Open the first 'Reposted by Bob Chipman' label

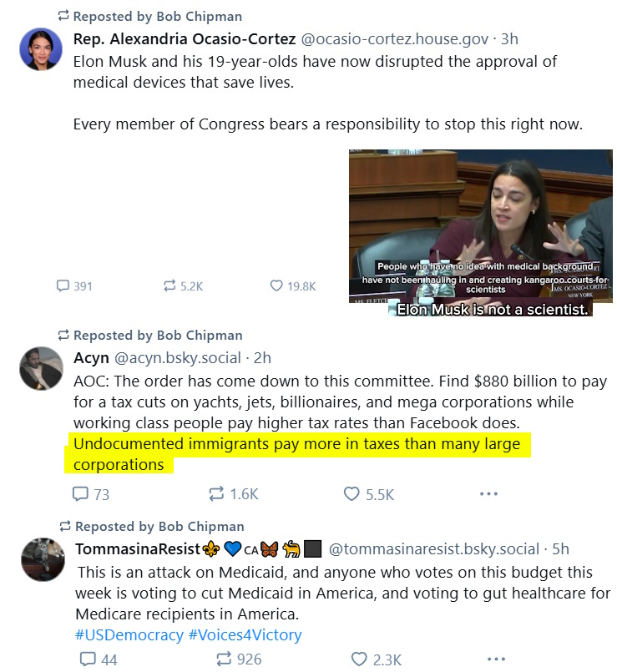point(150,17)
